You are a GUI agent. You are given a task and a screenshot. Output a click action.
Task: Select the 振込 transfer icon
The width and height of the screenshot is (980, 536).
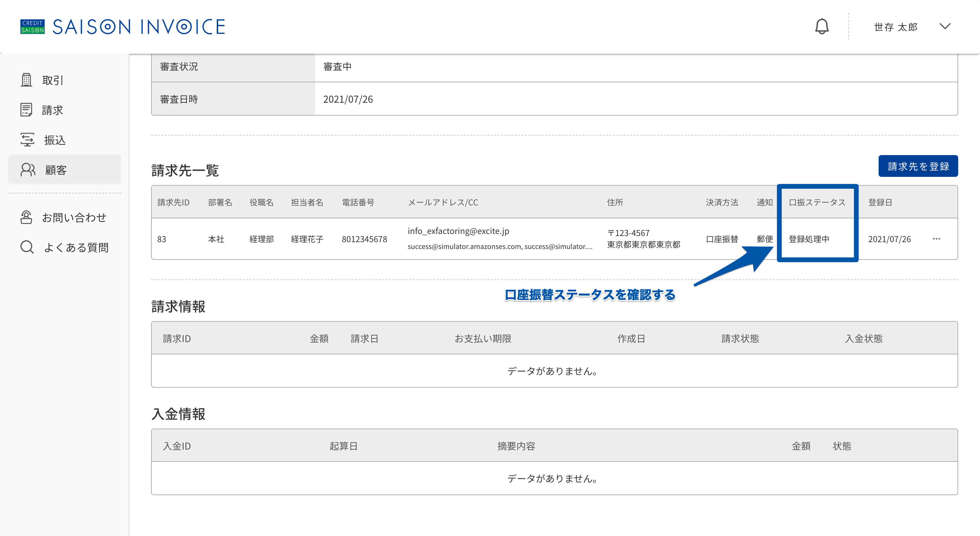[x=27, y=140]
